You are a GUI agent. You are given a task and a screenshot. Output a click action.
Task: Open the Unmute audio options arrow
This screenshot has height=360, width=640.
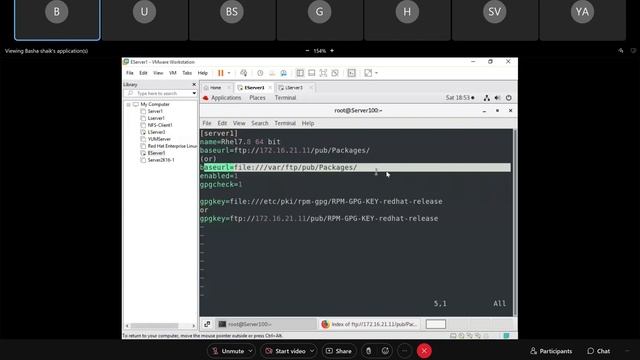[250, 351]
